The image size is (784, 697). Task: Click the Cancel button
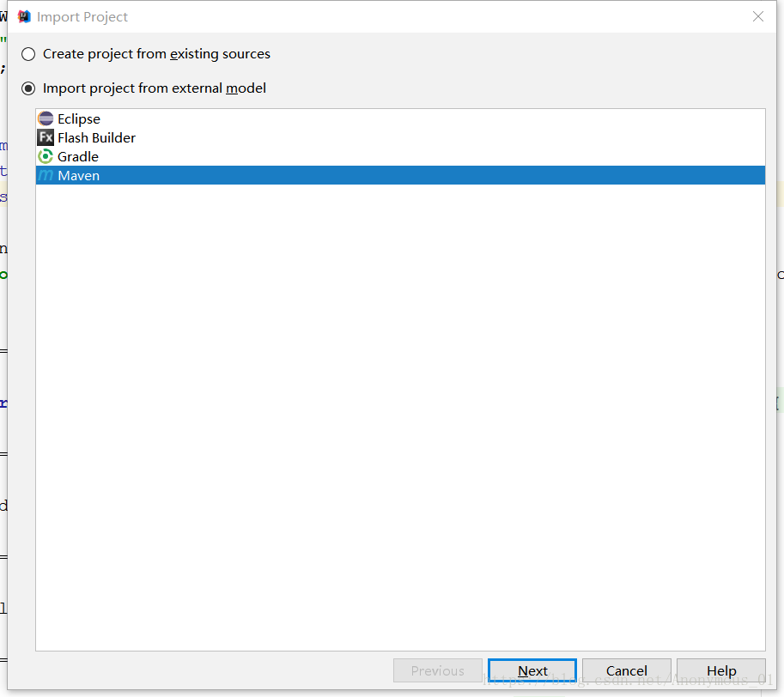pos(627,670)
